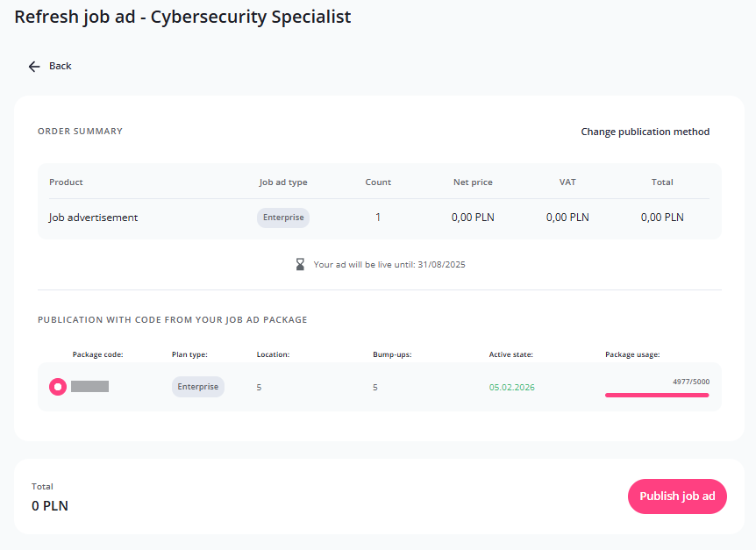
Task: Click the ad live until 31/08/2025 notice
Action: [389, 264]
